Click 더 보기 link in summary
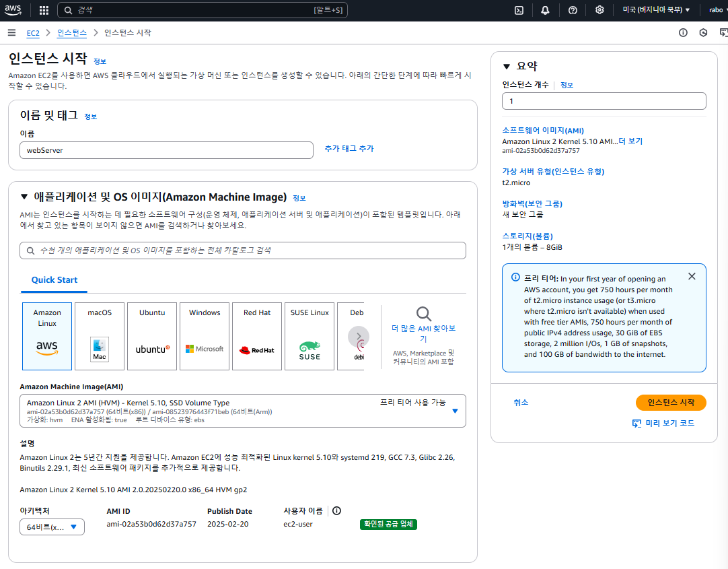Screen dimensions: 728x569 pos(630,141)
